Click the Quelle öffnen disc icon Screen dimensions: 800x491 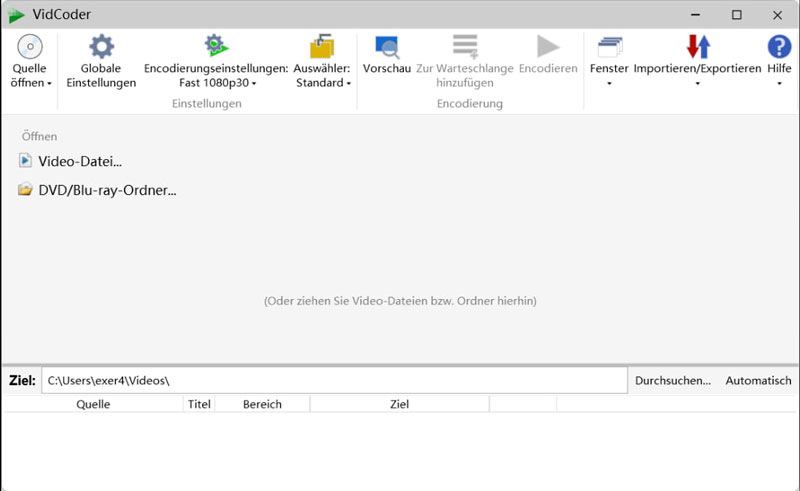(30, 46)
